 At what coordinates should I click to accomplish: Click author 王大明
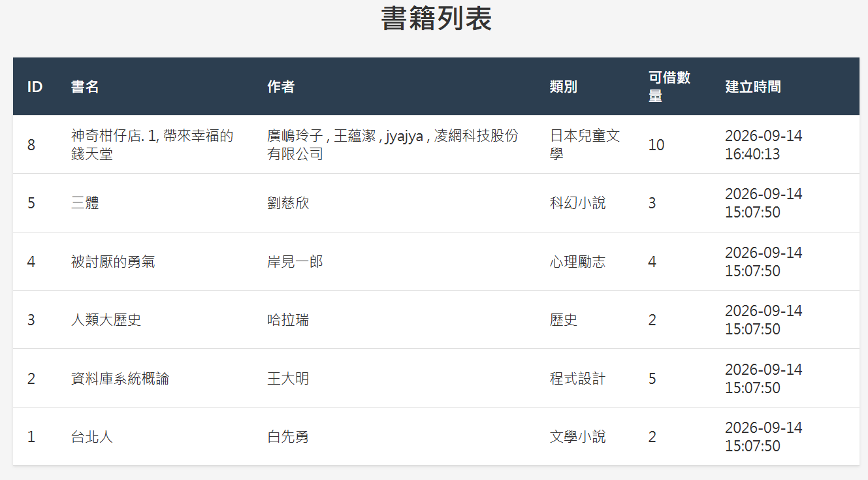coord(288,379)
